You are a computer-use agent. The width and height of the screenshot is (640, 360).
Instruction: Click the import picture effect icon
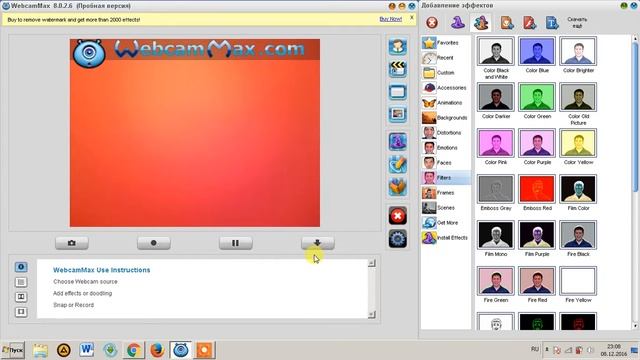point(507,22)
